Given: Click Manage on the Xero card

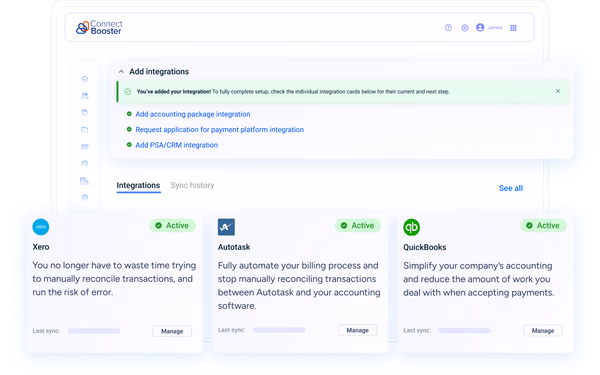Looking at the screenshot, I should point(172,331).
